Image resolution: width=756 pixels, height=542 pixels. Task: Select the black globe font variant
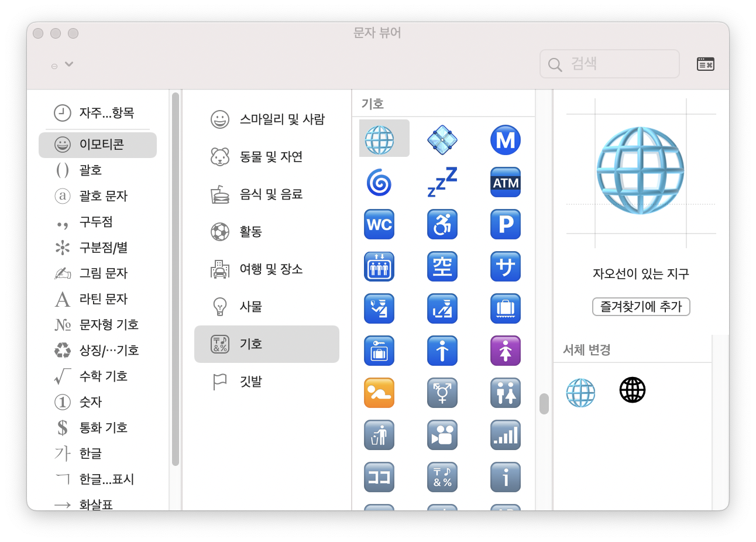tap(632, 389)
